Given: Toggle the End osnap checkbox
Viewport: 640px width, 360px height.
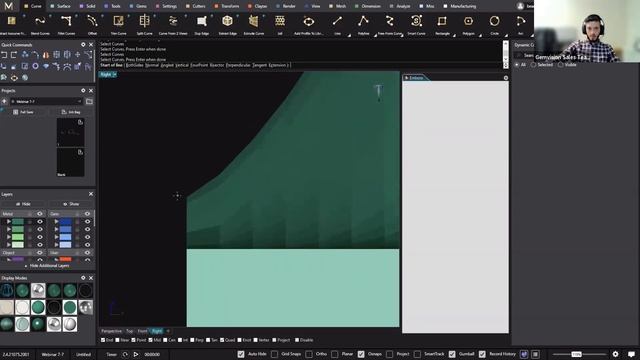Looking at the screenshot, I should pyautogui.click(x=103, y=340).
